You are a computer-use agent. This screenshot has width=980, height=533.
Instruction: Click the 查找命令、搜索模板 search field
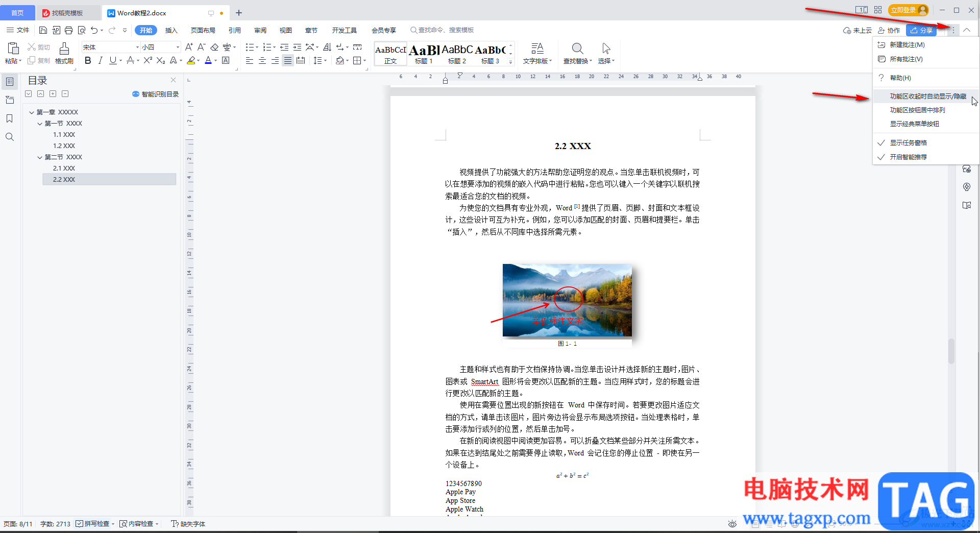point(443,30)
